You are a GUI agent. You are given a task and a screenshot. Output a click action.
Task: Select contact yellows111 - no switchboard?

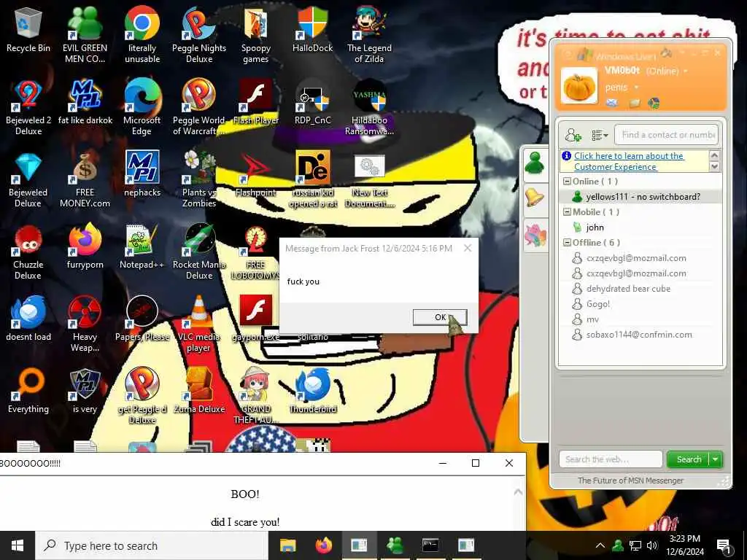tap(640, 197)
